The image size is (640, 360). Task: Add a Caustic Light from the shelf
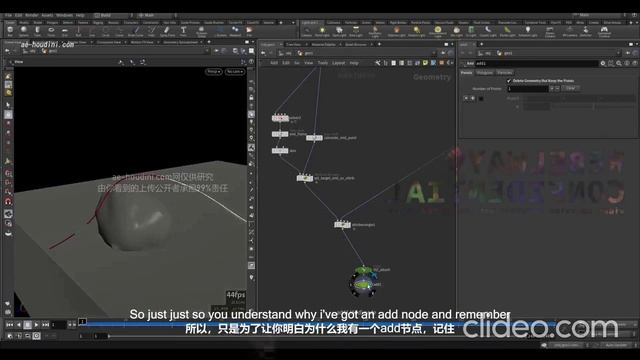pyautogui.click(x=488, y=31)
